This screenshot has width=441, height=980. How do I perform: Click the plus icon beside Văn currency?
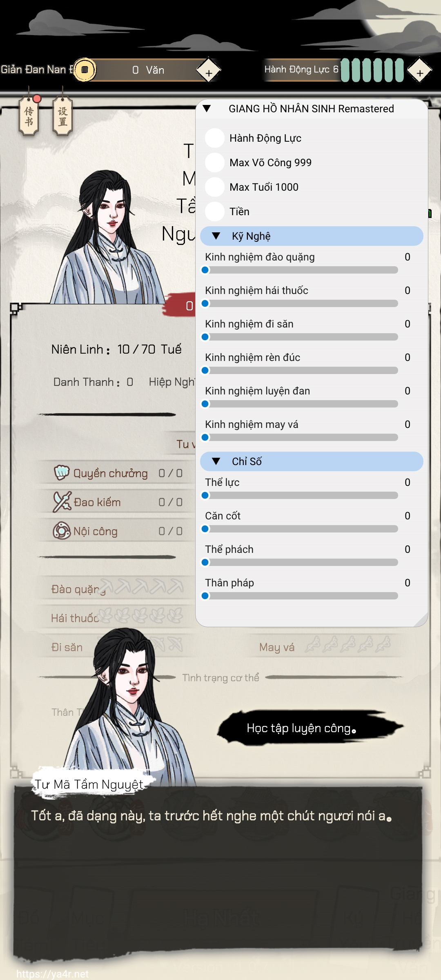pyautogui.click(x=209, y=70)
